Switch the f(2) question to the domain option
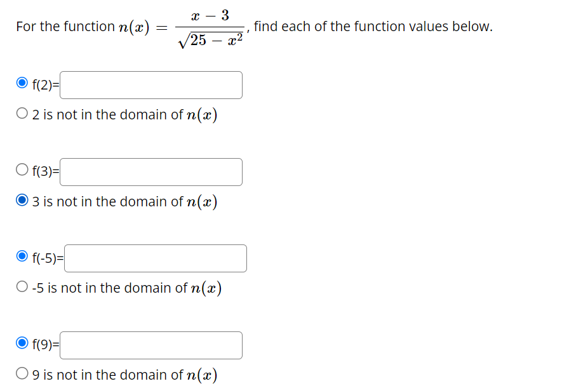This screenshot has width=588, height=386. (22, 111)
